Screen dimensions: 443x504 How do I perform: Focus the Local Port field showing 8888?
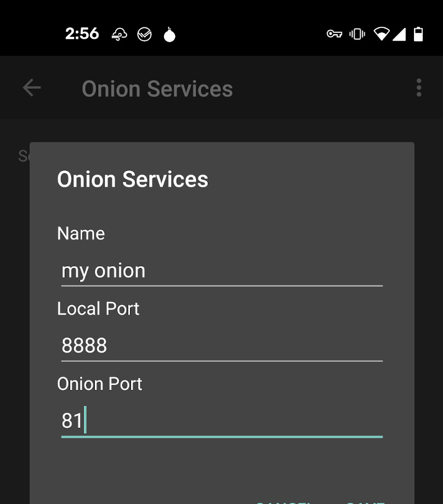(222, 346)
